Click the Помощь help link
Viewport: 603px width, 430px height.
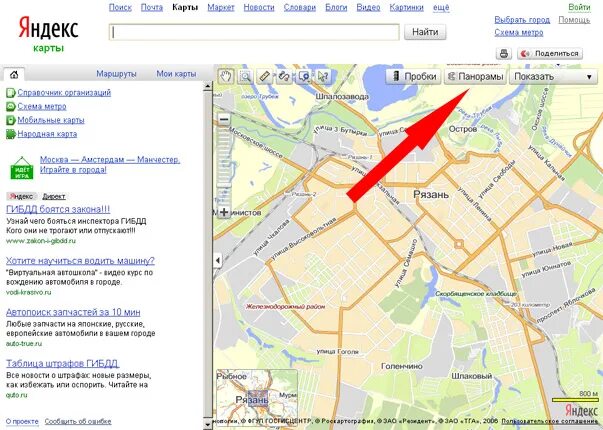[x=574, y=20]
